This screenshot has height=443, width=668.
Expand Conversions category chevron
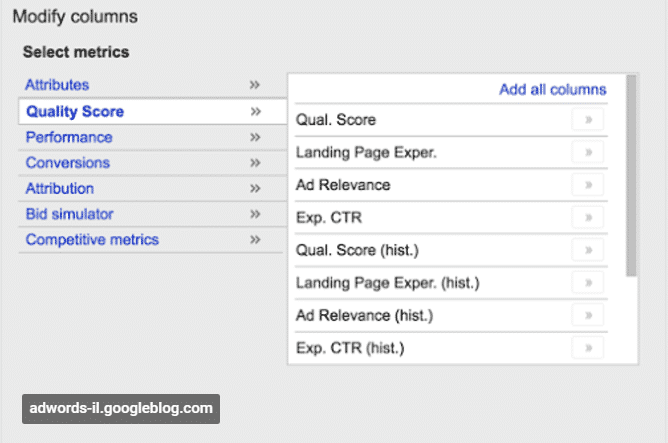(x=255, y=163)
